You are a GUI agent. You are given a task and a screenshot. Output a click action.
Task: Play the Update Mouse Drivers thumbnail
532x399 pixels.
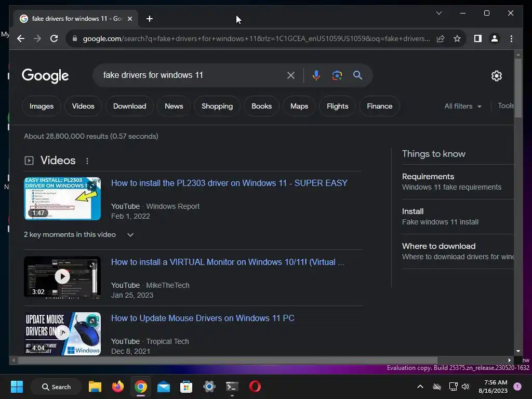pos(62,334)
